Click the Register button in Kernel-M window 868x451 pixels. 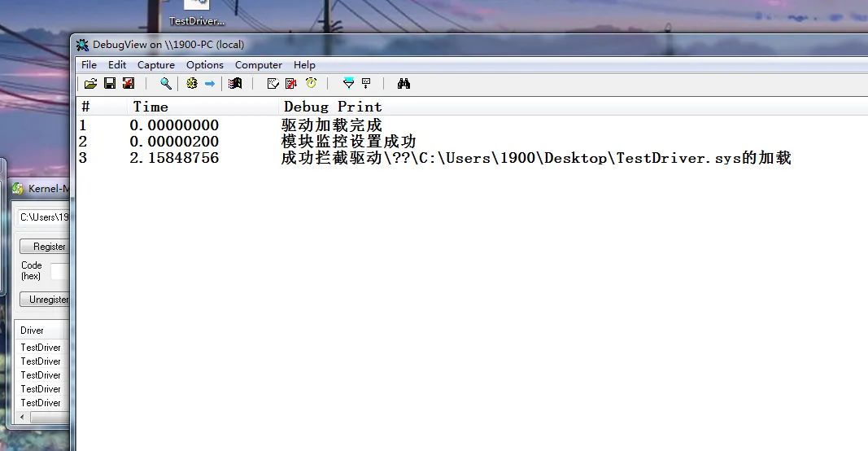[x=46, y=246]
